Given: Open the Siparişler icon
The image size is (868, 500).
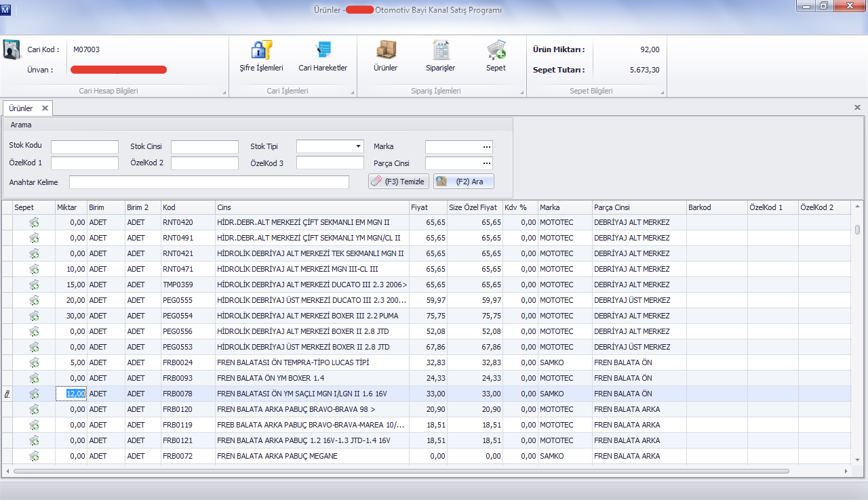Looking at the screenshot, I should point(440,50).
